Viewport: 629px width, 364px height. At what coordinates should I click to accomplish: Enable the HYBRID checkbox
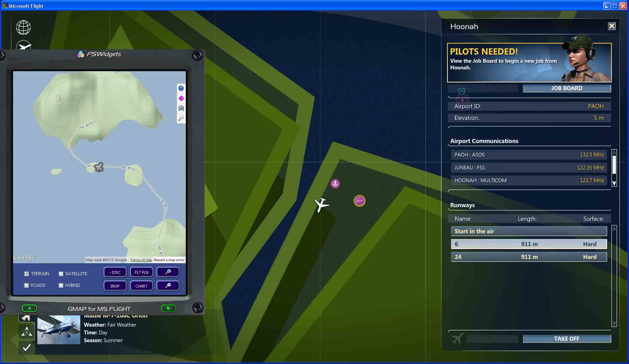pyautogui.click(x=61, y=285)
